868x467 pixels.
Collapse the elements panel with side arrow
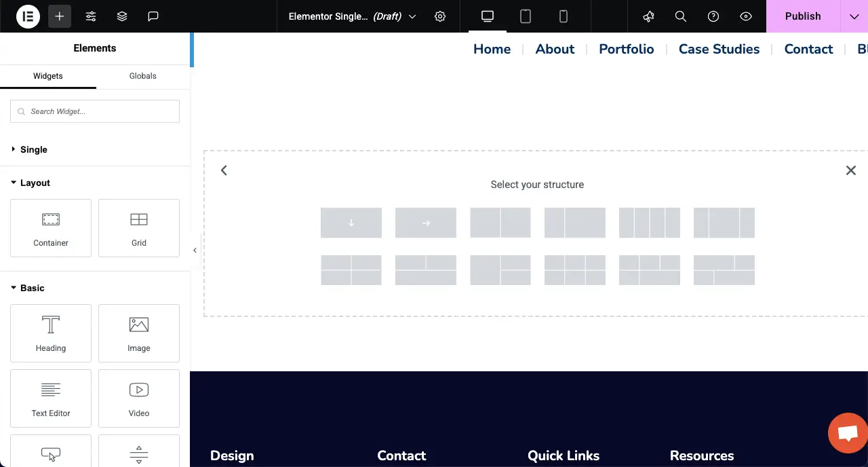point(195,250)
